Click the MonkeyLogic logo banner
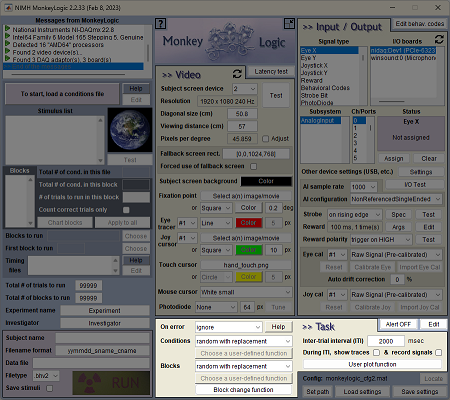 coord(225,41)
